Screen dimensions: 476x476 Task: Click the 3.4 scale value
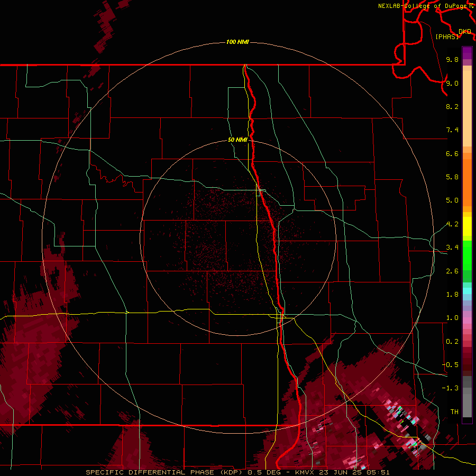click(452, 248)
